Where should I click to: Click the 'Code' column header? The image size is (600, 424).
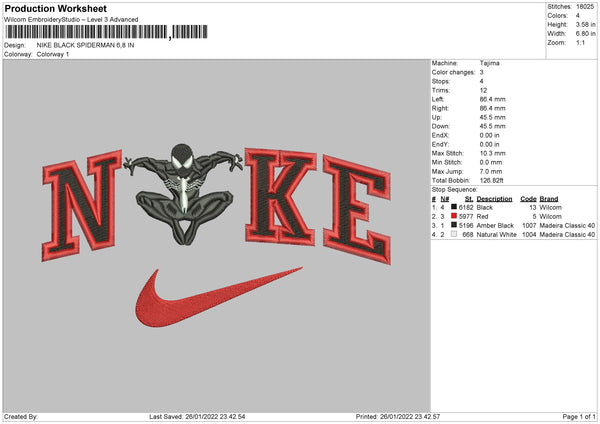528,199
